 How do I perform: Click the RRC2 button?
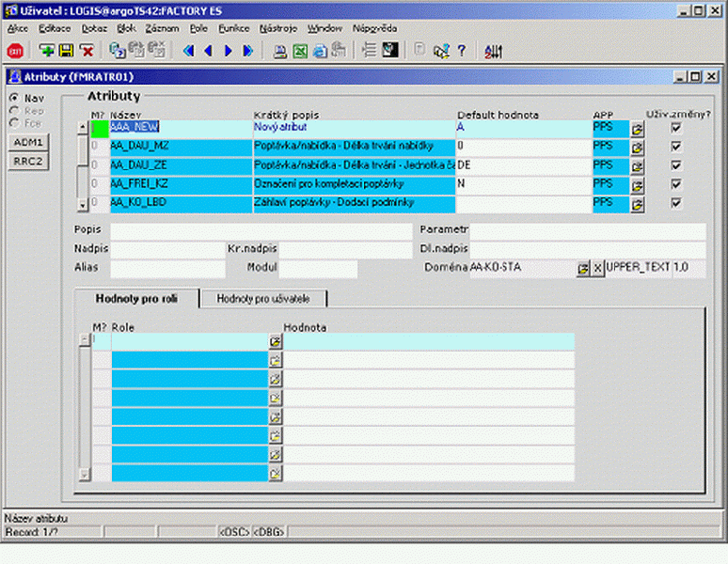tap(28, 162)
